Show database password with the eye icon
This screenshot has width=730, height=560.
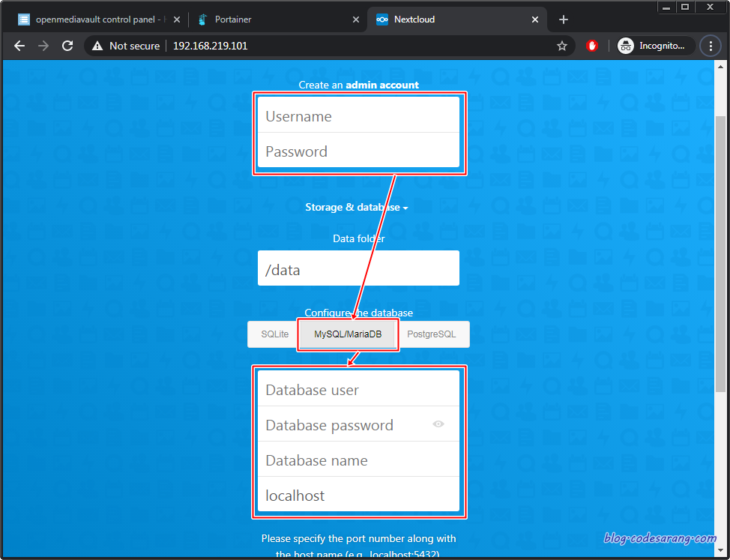pyautogui.click(x=438, y=424)
